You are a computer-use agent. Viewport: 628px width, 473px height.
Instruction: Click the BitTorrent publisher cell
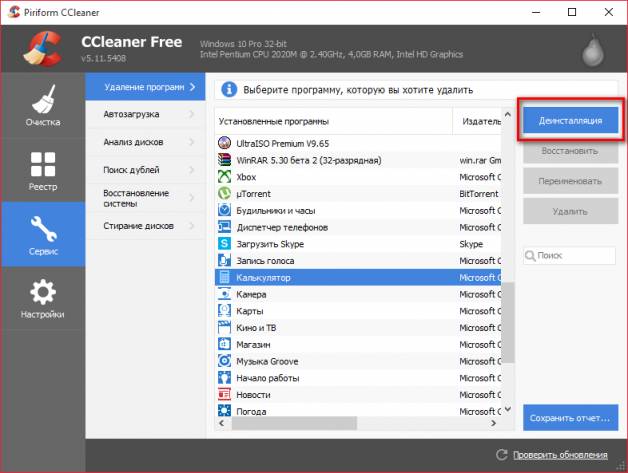point(479,193)
